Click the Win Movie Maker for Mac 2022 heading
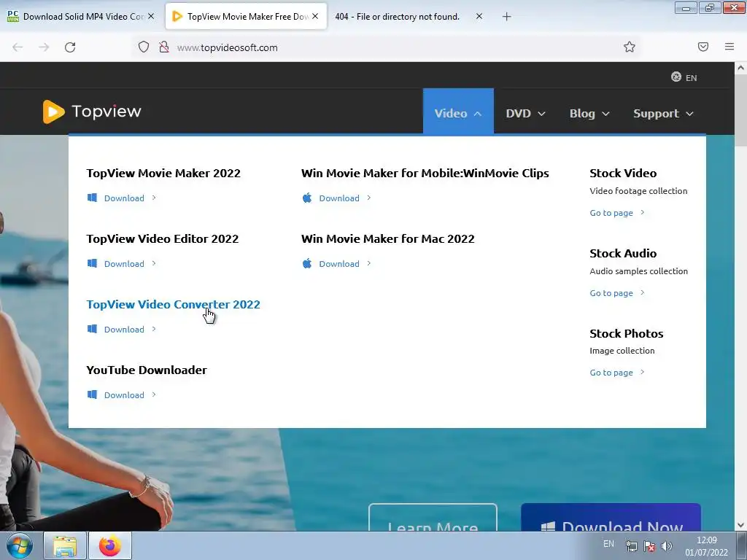Screen dimensions: 747x560 click(388, 238)
